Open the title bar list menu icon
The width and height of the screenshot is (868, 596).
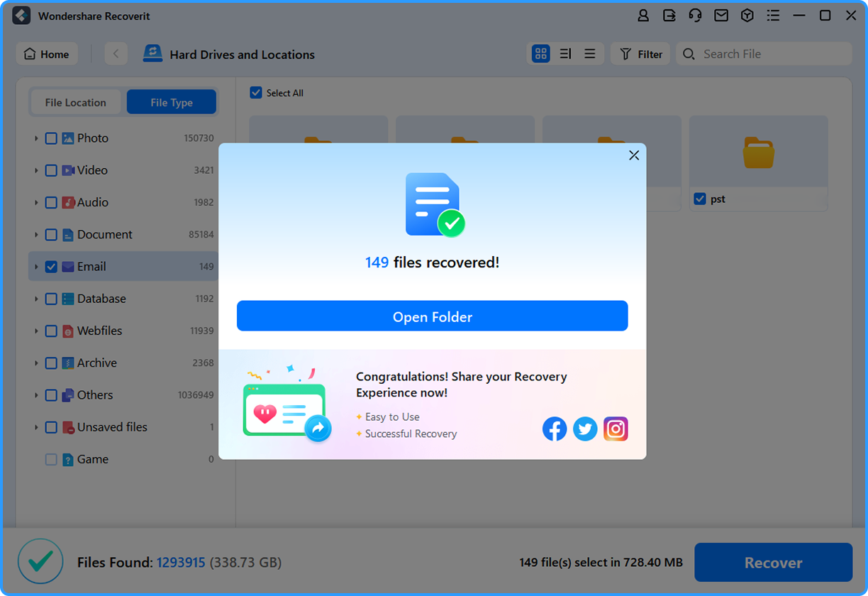pos(774,16)
